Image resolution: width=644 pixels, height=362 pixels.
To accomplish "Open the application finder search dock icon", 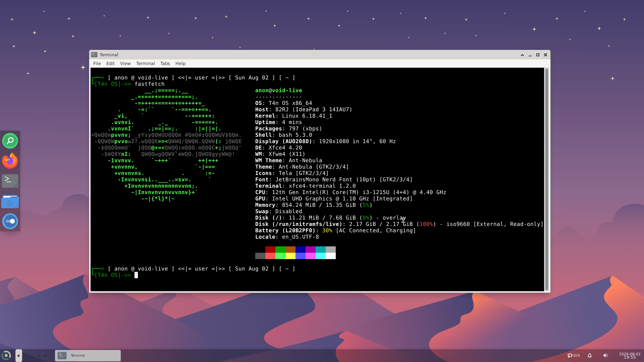I will [x=10, y=141].
